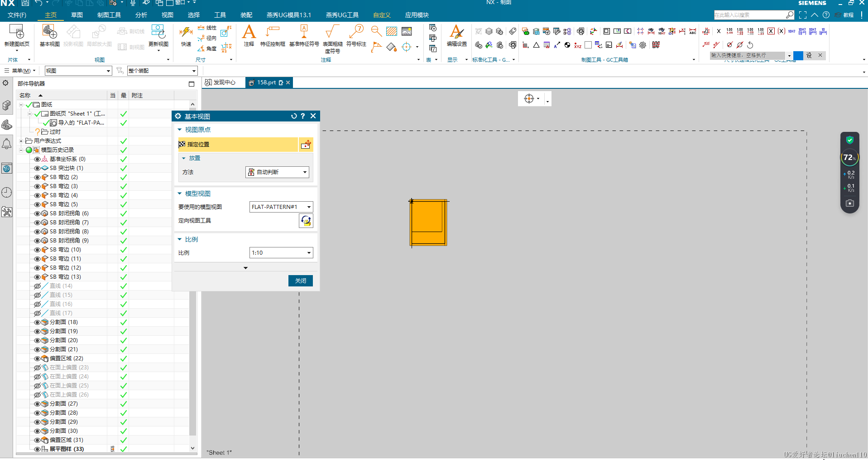
Task: Show the hidden 在面上偏置 (23) feature
Action: coord(37,368)
